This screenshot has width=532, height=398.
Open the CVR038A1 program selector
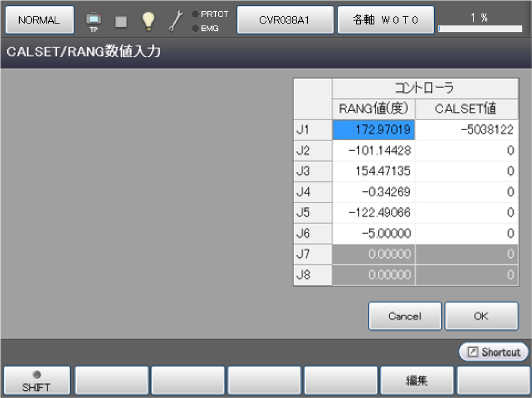point(285,20)
